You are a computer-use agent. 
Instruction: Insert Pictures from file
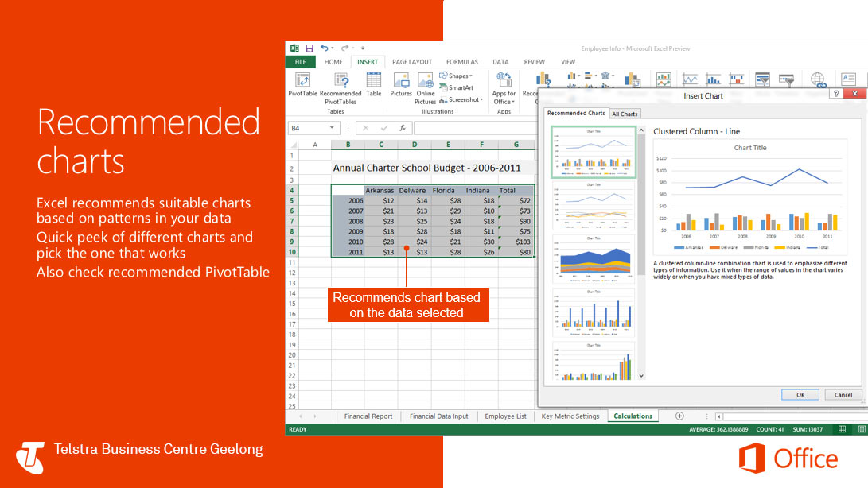401,85
